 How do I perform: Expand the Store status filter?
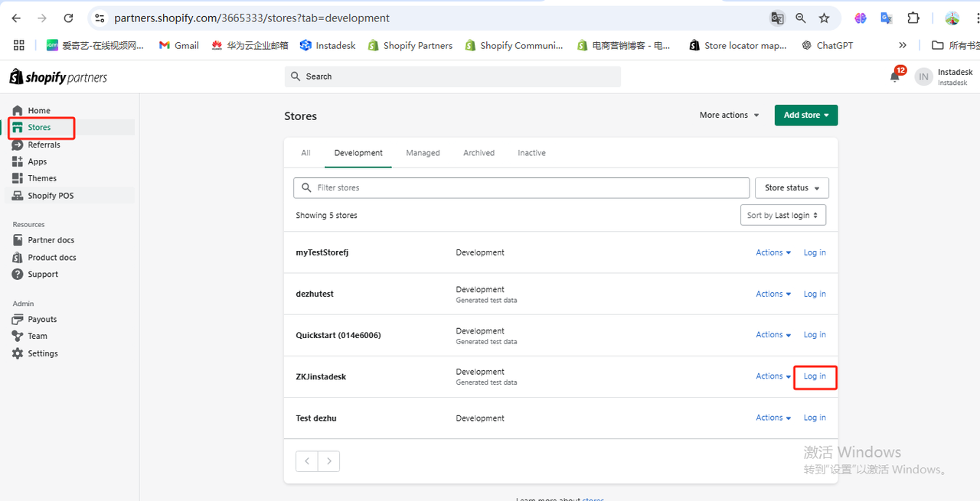point(792,188)
